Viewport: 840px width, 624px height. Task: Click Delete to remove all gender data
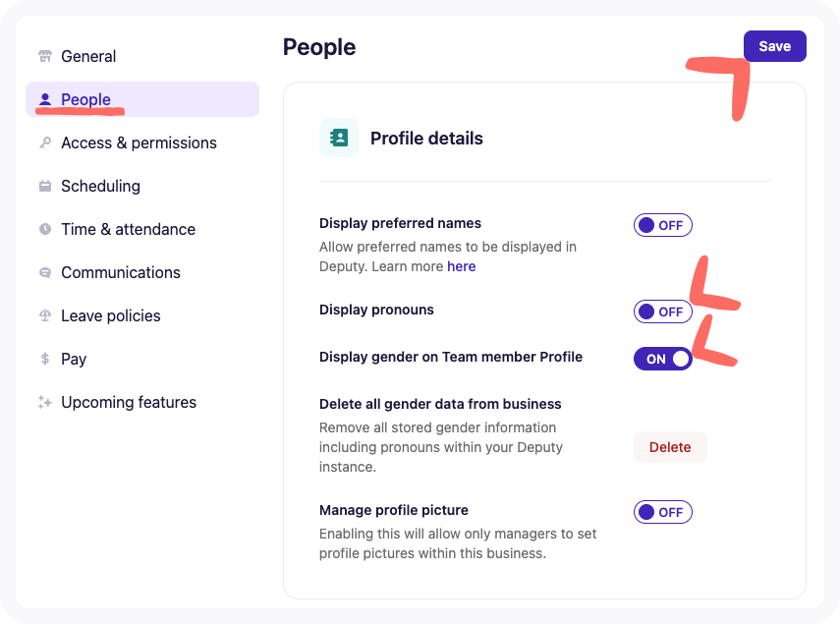(x=670, y=446)
